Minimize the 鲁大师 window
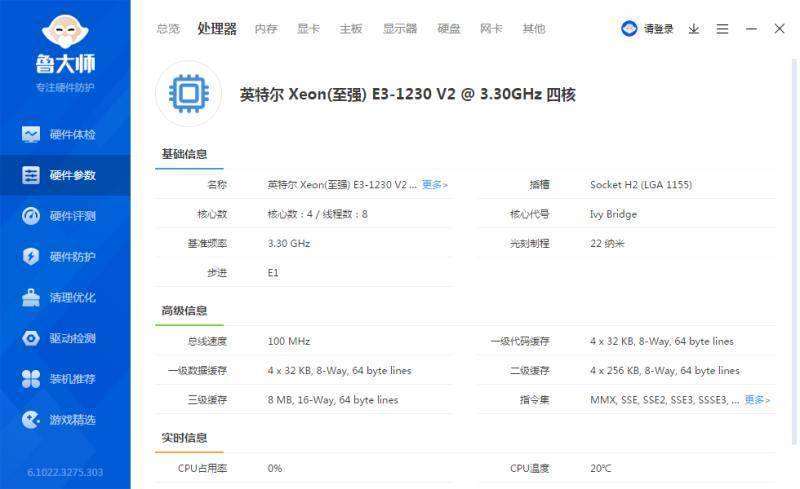Image resolution: width=800 pixels, height=489 pixels. pos(751,29)
